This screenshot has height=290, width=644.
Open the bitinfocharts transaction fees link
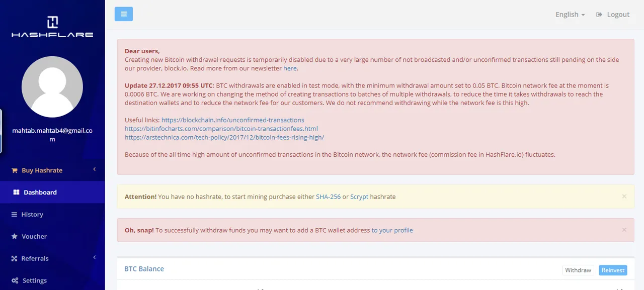pyautogui.click(x=221, y=129)
